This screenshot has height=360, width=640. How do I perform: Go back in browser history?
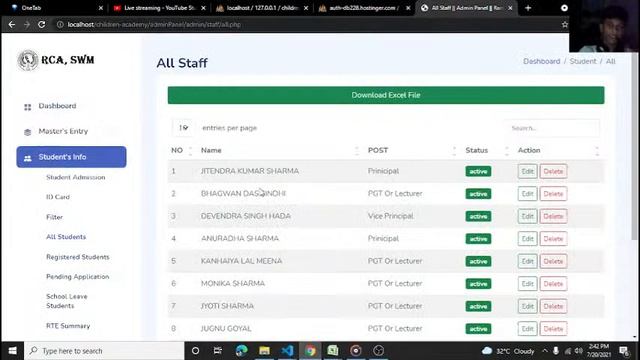point(12,24)
